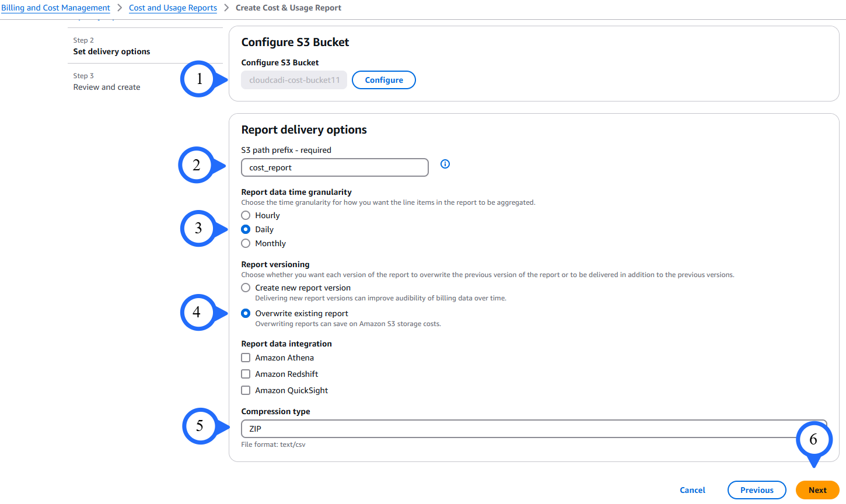Select Monthly time granularity

[246, 243]
